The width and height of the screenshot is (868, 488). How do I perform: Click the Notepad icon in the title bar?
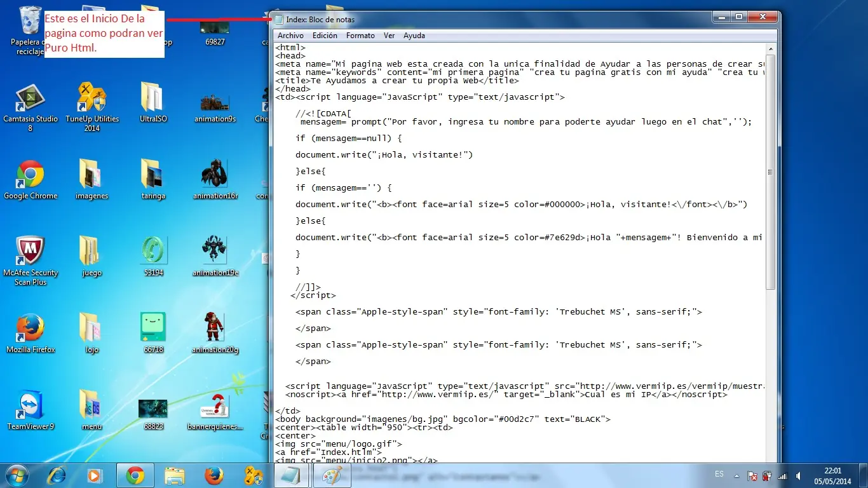(x=278, y=20)
